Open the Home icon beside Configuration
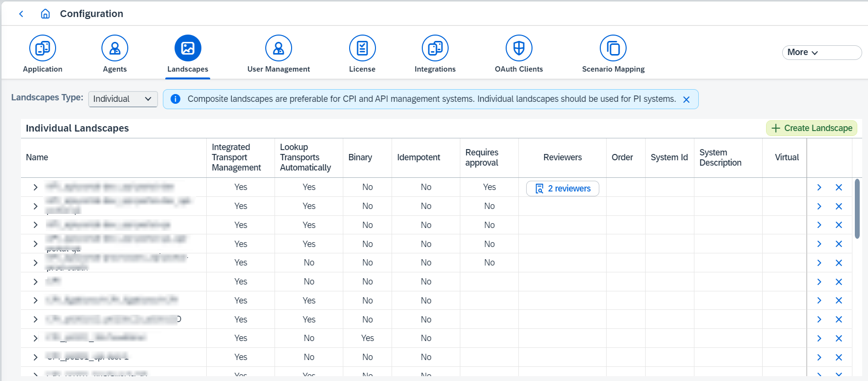Image resolution: width=868 pixels, height=381 pixels. click(x=45, y=14)
